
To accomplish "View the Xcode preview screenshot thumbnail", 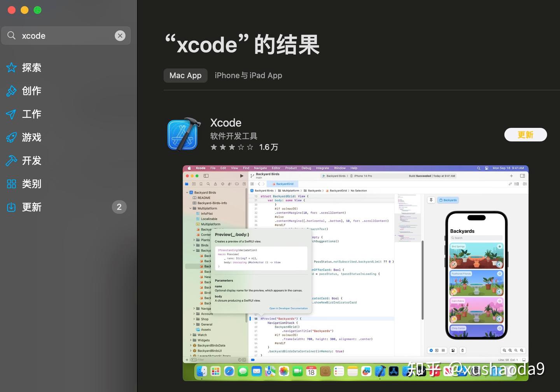I will click(x=355, y=273).
